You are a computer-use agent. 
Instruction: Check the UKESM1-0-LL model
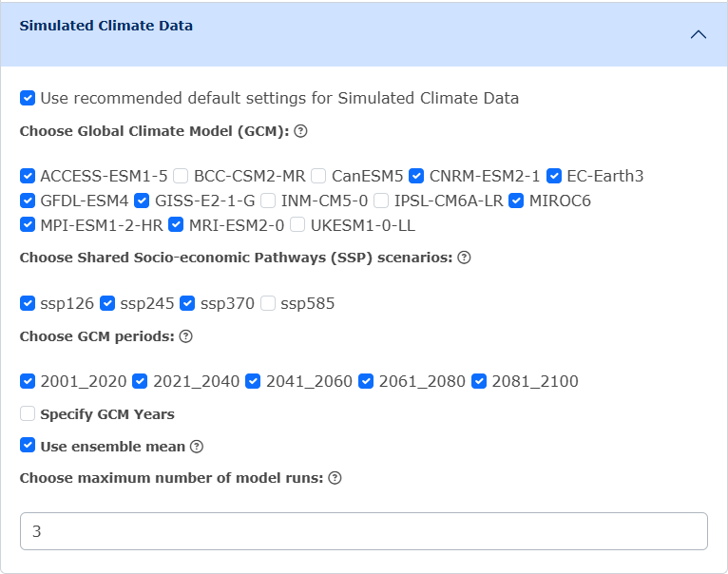(297, 225)
